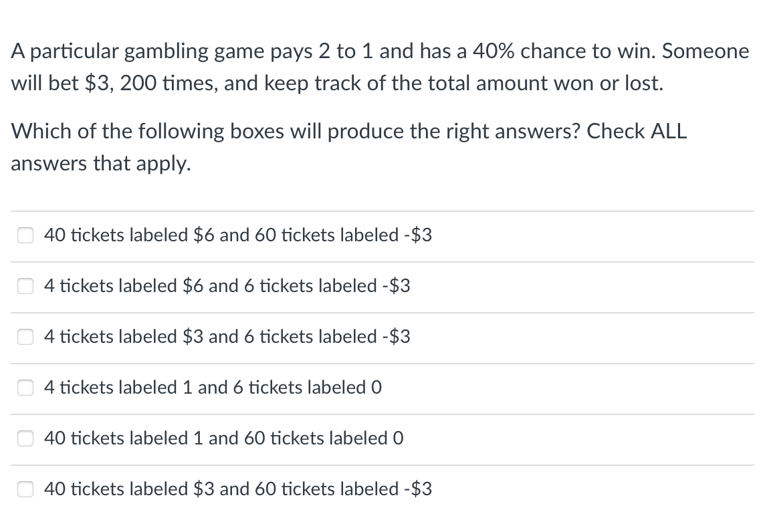Screen dimensions: 761x532
Task: Mark the checkbox for 40 tickets labeled $3
Action: click(25, 489)
